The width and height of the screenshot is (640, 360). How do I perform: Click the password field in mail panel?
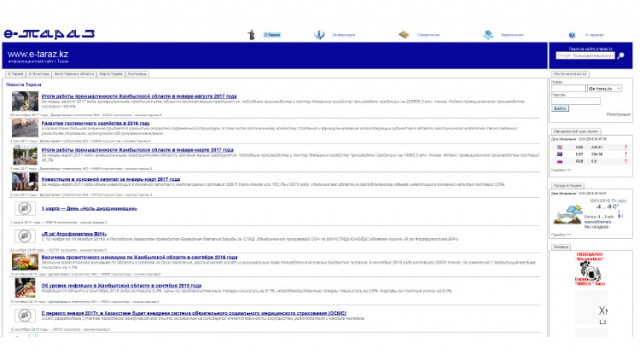[x=576, y=101]
